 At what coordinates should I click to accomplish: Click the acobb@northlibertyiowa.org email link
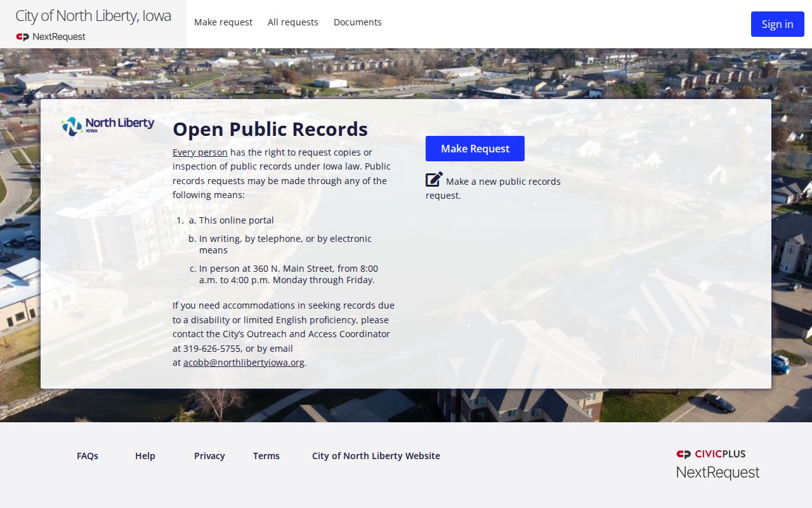(x=244, y=363)
